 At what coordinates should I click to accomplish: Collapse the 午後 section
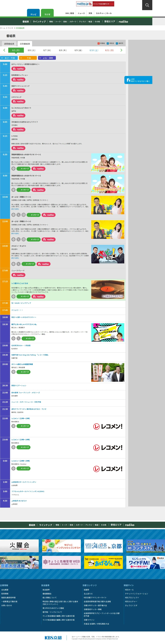(x=28, y=58)
